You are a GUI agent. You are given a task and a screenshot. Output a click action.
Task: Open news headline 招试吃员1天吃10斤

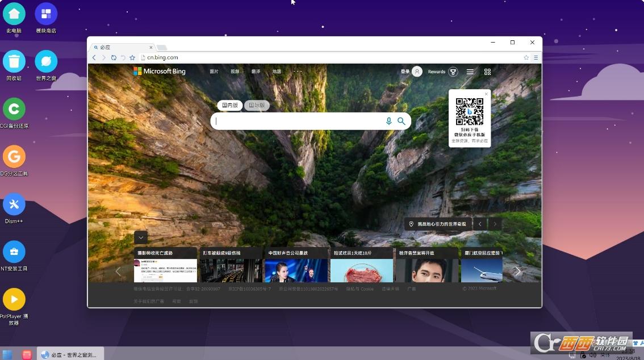[x=353, y=253]
